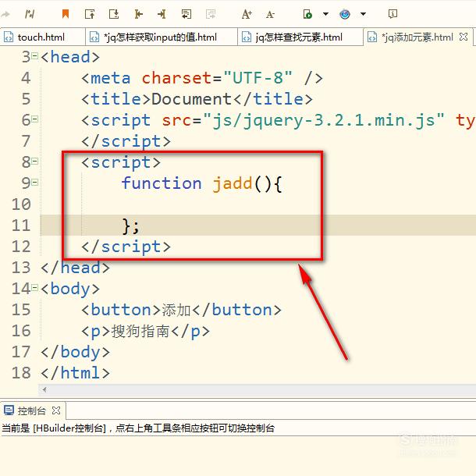Click the closing </html> tag on line 18
The image size is (476, 476).
tap(75, 373)
